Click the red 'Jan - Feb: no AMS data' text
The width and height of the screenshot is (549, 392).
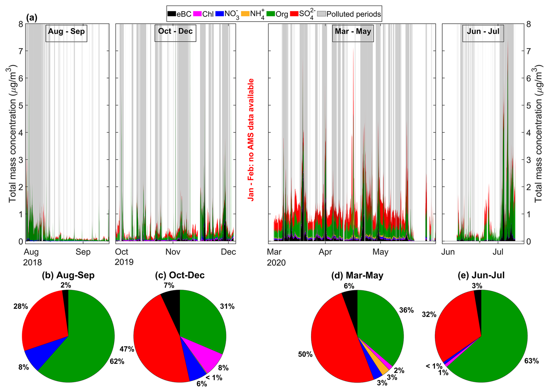click(x=251, y=139)
